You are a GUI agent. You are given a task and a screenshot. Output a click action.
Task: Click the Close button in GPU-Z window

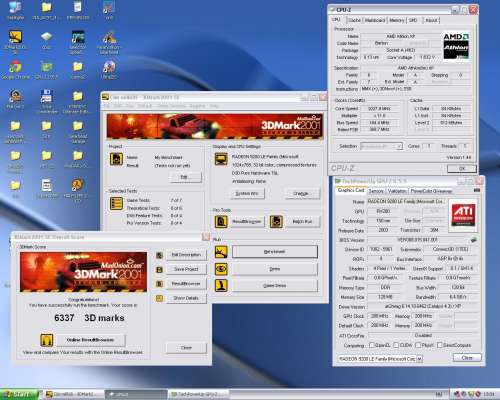(x=467, y=358)
